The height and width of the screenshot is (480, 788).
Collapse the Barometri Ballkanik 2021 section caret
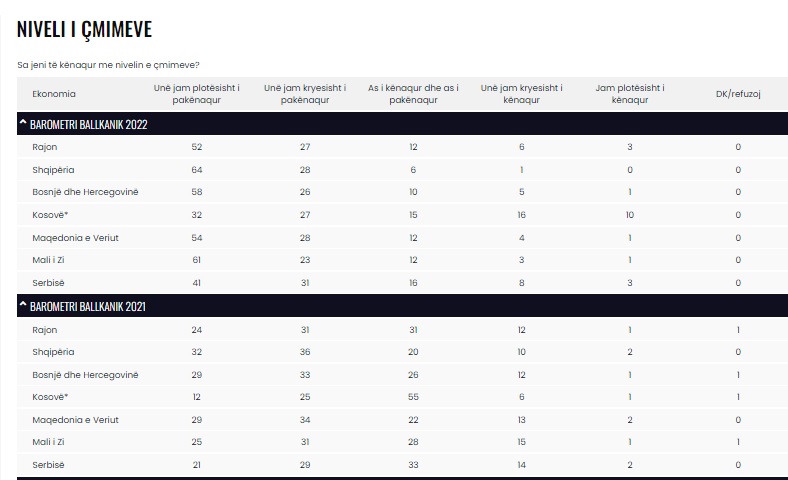[x=22, y=307]
